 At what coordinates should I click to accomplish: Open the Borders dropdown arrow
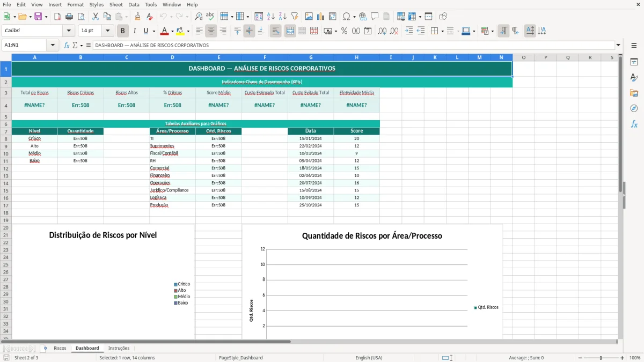point(442,31)
